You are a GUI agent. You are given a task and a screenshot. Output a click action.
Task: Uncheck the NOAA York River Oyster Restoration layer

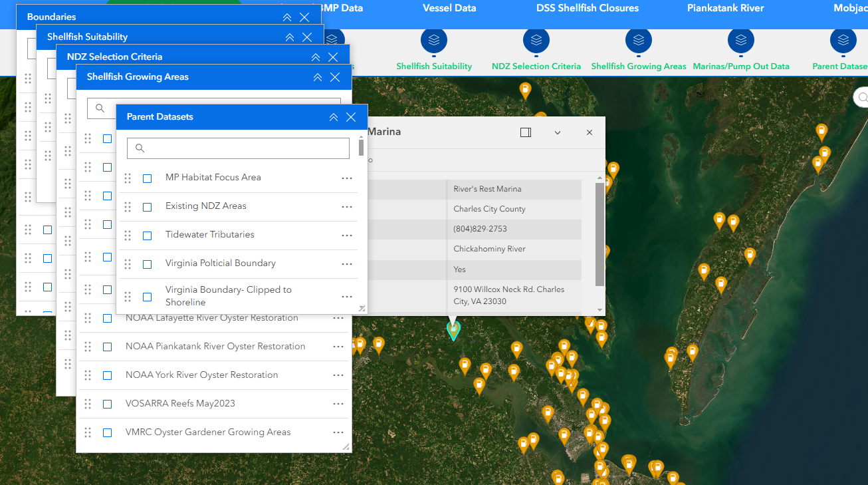107,375
